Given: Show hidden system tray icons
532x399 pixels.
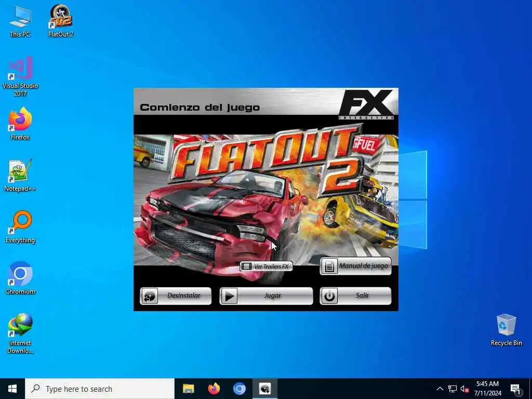Looking at the screenshot, I should click(440, 389).
